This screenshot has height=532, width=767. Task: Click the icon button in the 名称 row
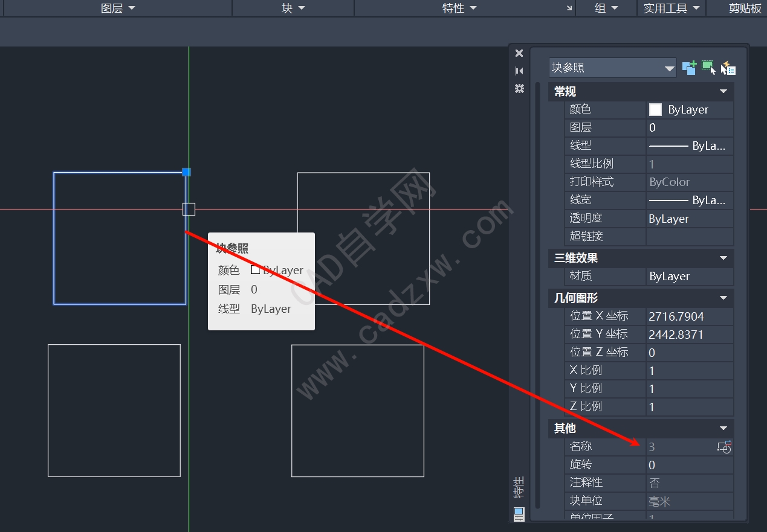point(724,447)
